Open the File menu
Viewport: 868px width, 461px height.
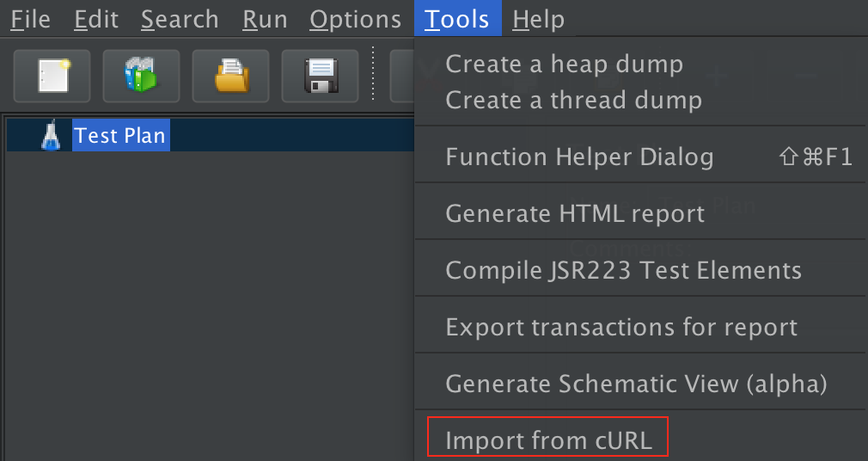[x=30, y=19]
